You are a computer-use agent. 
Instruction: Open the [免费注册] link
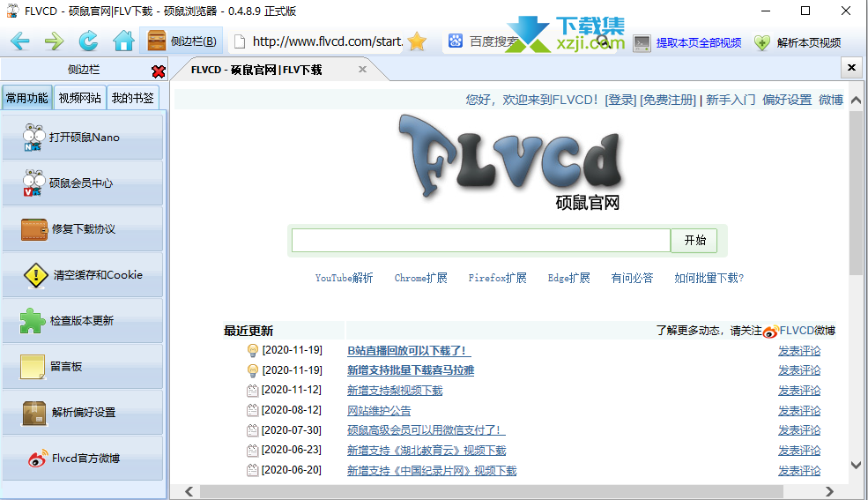[x=668, y=100]
